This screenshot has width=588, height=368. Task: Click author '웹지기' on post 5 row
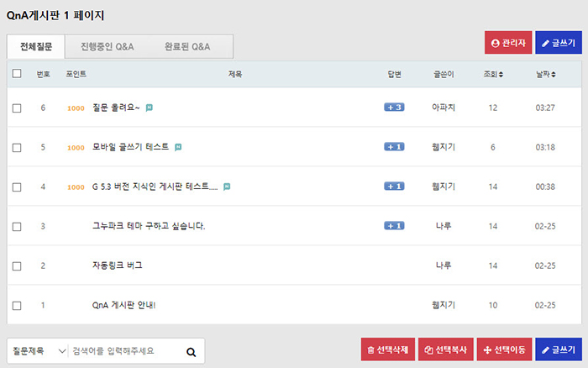(444, 147)
